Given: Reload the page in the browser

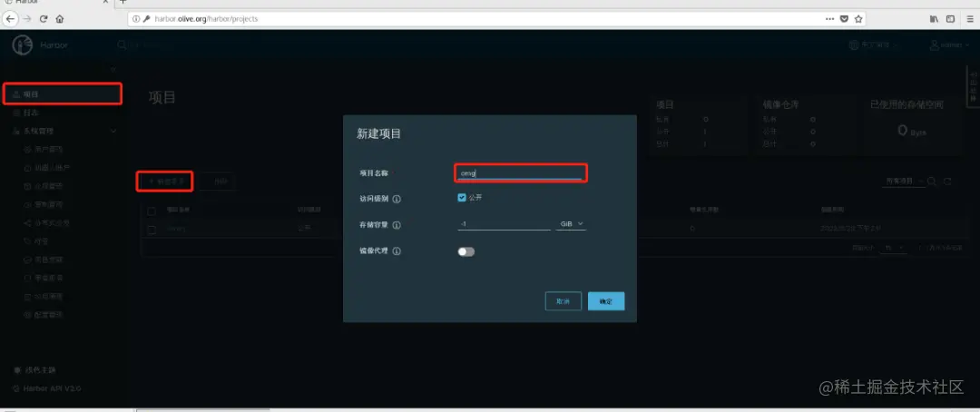Looking at the screenshot, I should click(x=44, y=19).
